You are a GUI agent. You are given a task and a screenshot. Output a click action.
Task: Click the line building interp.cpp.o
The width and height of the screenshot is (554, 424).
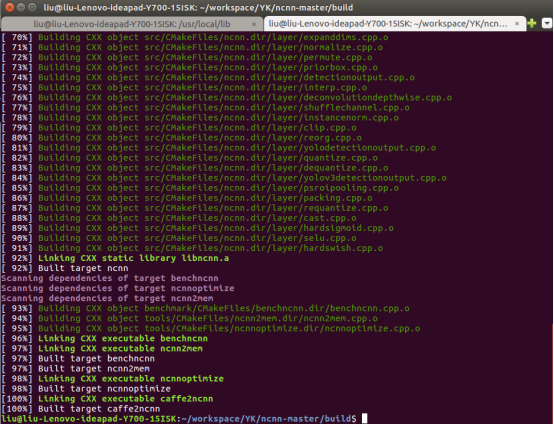click(184, 87)
